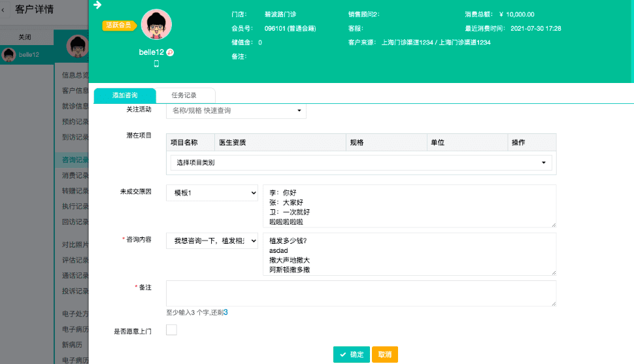Click the 未成交原因 text area

tap(409, 205)
